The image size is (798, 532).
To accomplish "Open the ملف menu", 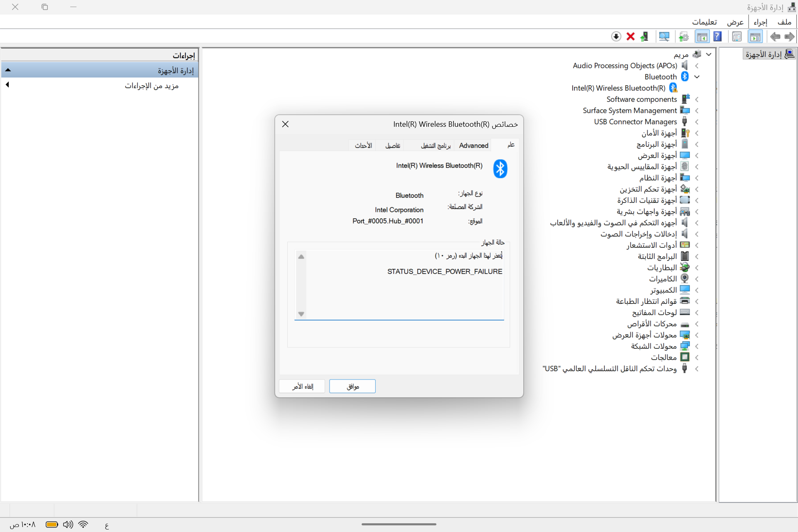I will click(784, 22).
